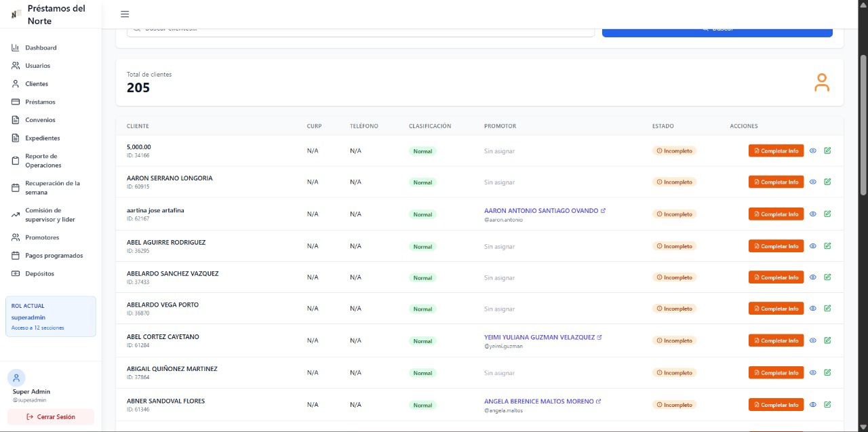Click the edit icon for ABELARDO VEGA PORTO
The width and height of the screenshot is (868, 432).
coord(827,309)
